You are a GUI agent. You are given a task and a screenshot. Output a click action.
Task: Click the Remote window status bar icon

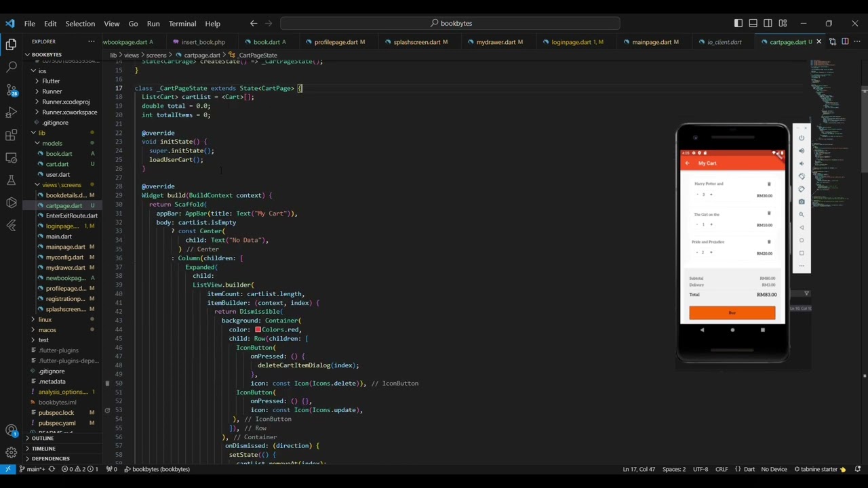point(7,469)
